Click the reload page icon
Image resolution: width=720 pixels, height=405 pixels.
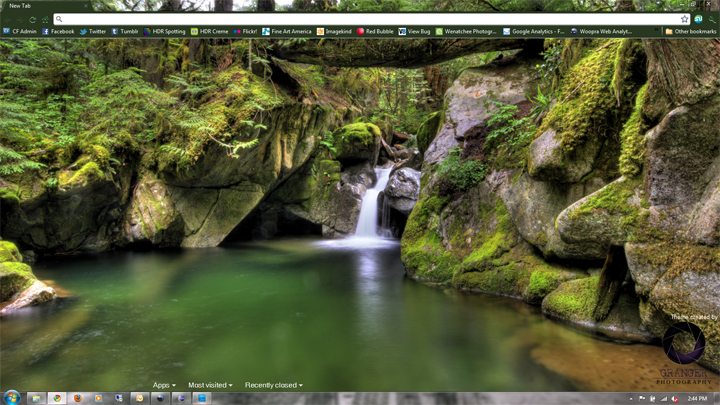(33, 19)
